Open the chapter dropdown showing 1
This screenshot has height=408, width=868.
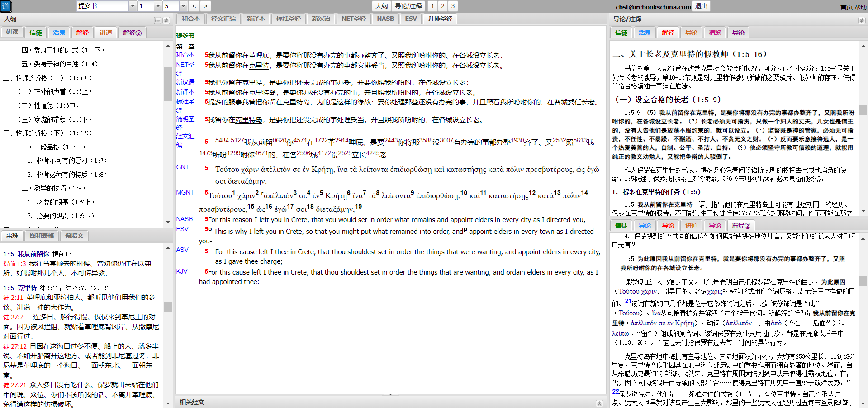pyautogui.click(x=158, y=6)
